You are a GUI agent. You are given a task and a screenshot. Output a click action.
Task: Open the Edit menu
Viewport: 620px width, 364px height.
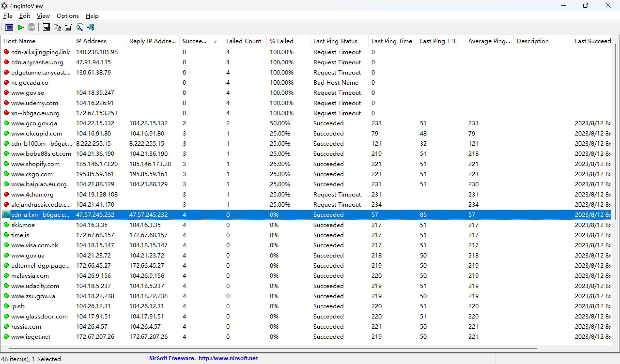[x=25, y=16]
